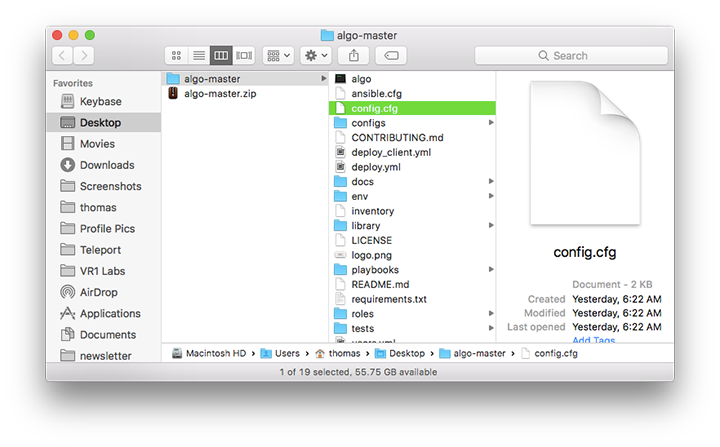
Task: Click the algo-master title folder icon
Action: tap(327, 35)
